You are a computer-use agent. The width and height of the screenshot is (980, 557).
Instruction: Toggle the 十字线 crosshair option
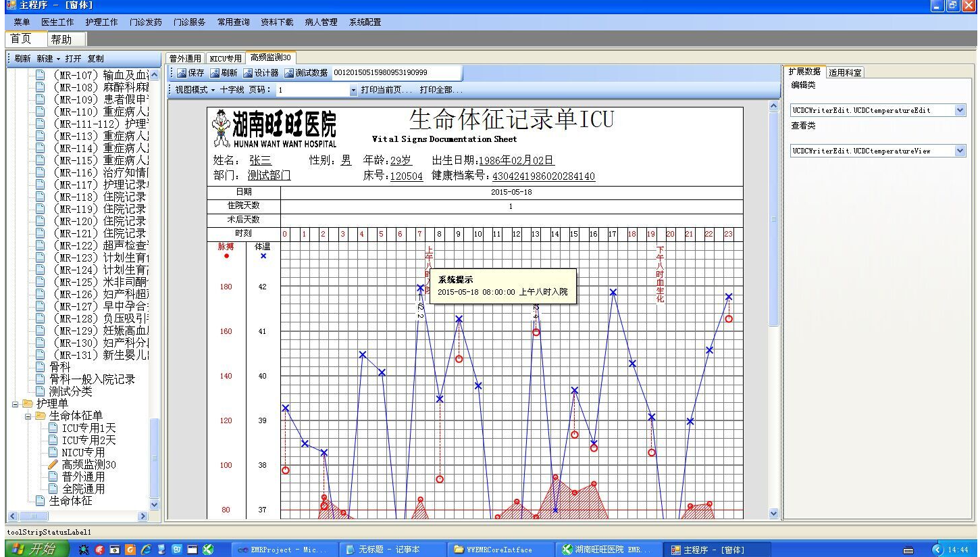(232, 90)
